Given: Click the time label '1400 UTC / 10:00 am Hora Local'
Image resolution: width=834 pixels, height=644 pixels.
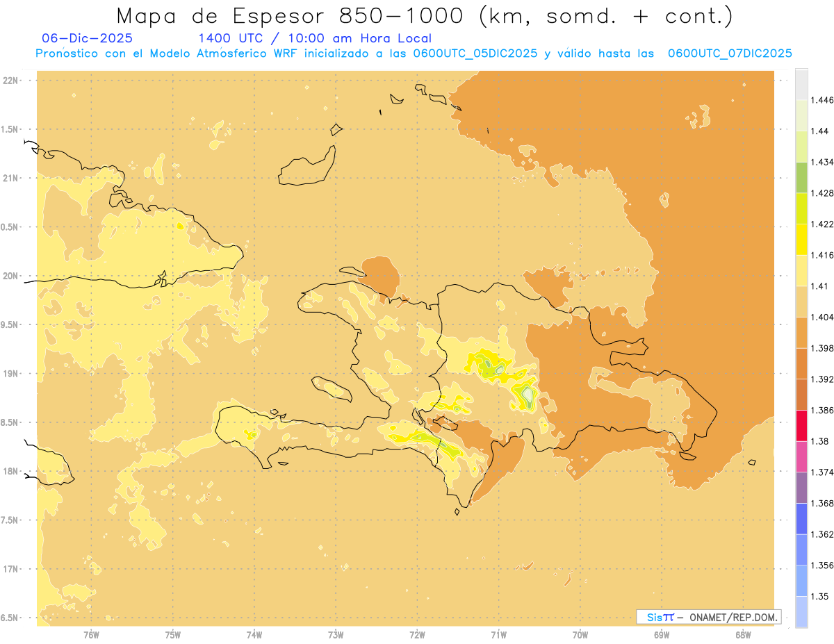Looking at the screenshot, I should coord(315,39).
